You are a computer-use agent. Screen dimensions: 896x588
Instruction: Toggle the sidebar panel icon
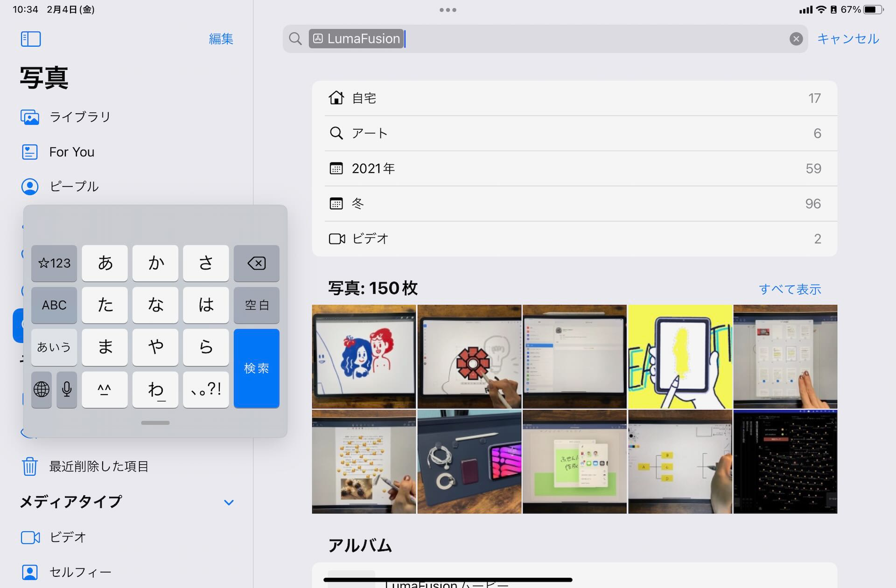pos(31,39)
